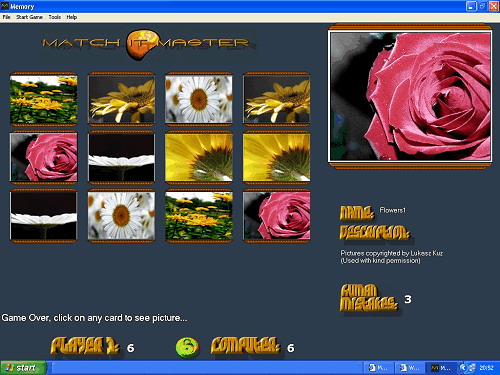Click the white petal on black card in bottom row

44,216
